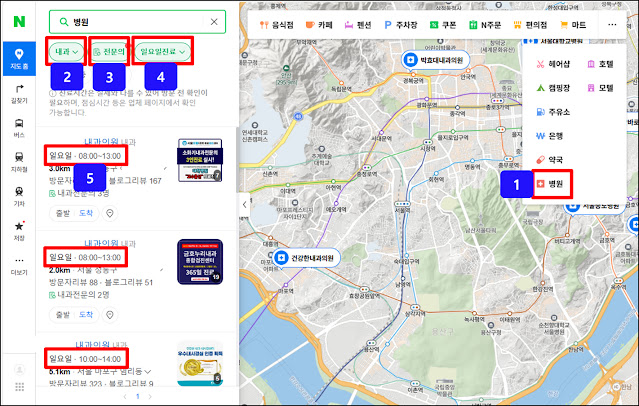Click the 서울역 station label on the map

pos(402,210)
